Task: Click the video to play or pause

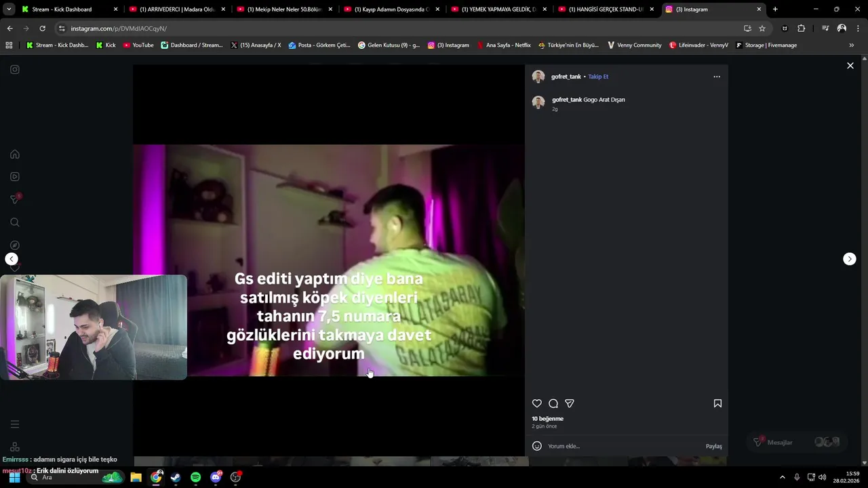Action: pos(329,260)
